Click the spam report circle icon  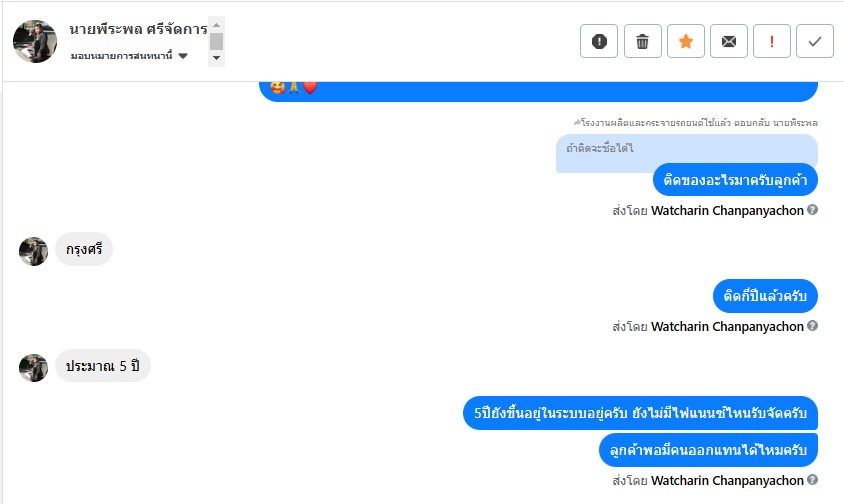point(599,41)
